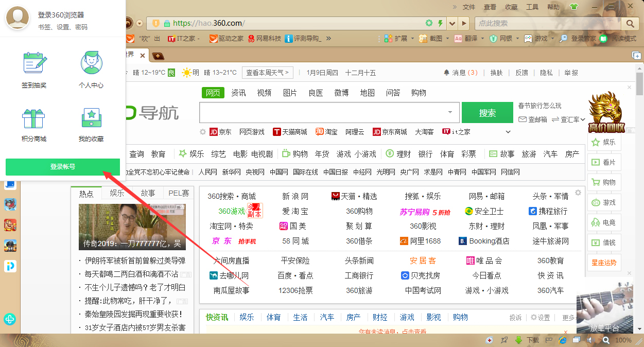Click the green 搜索 search button
Viewport: 644px width, 347px height.
tap(487, 112)
